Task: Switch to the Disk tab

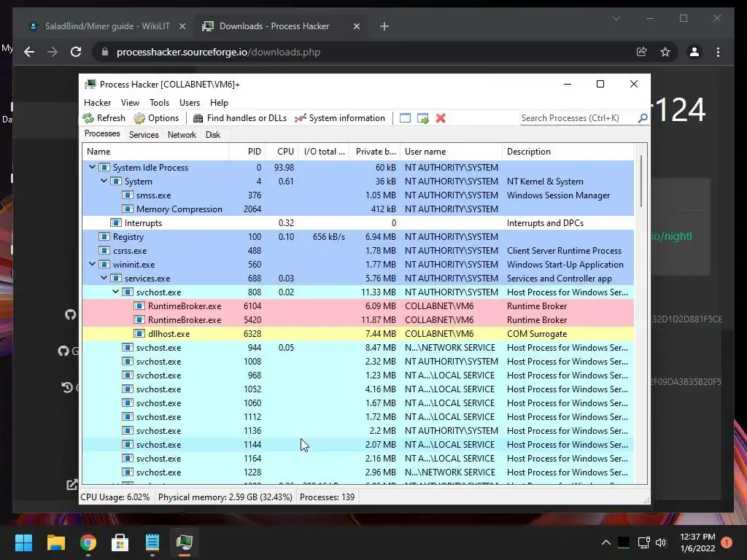Action: pos(213,135)
